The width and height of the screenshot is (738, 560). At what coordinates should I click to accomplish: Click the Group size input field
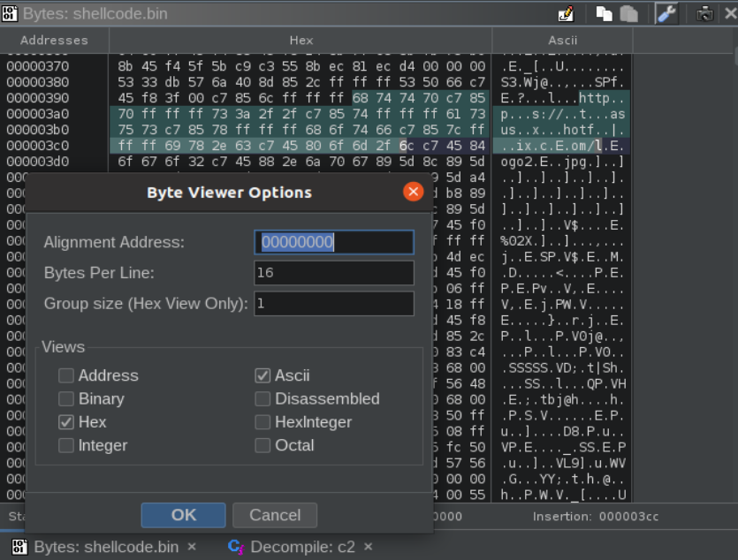(334, 303)
